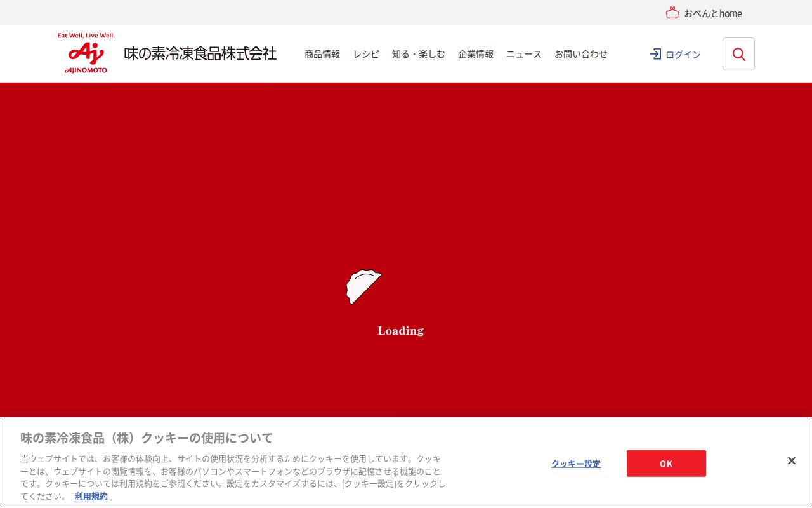The image size is (812, 508).
Task: Open the おべんとhome link
Action: [x=712, y=13]
